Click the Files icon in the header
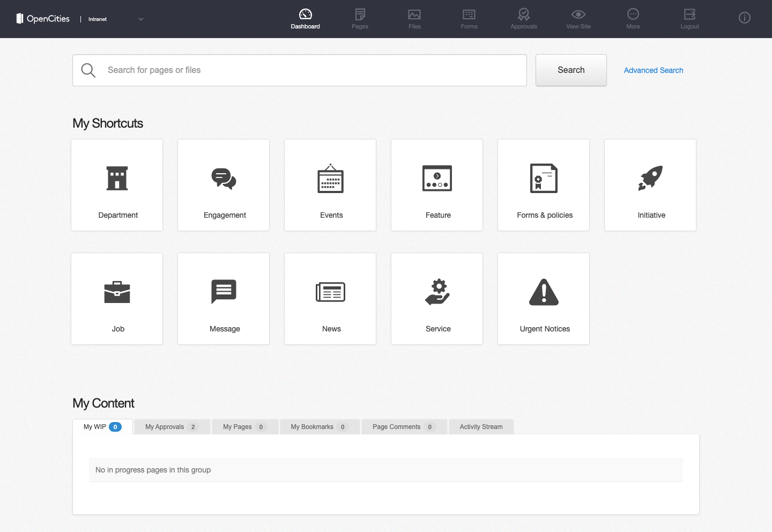 414,19
